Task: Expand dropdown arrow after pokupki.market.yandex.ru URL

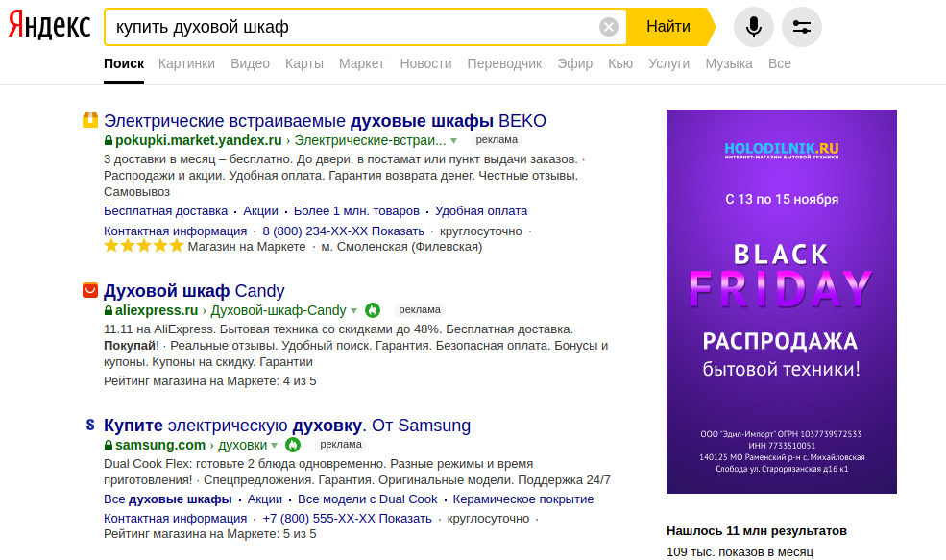Action: pyautogui.click(x=454, y=140)
